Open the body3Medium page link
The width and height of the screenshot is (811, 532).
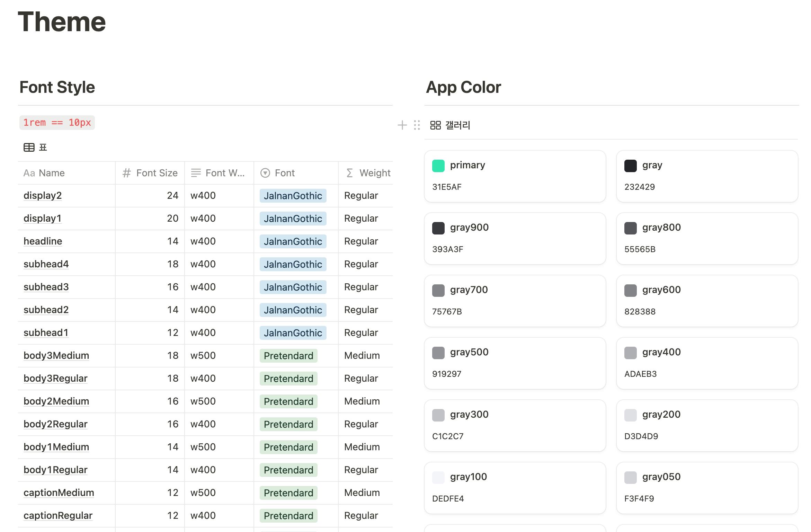56,355
